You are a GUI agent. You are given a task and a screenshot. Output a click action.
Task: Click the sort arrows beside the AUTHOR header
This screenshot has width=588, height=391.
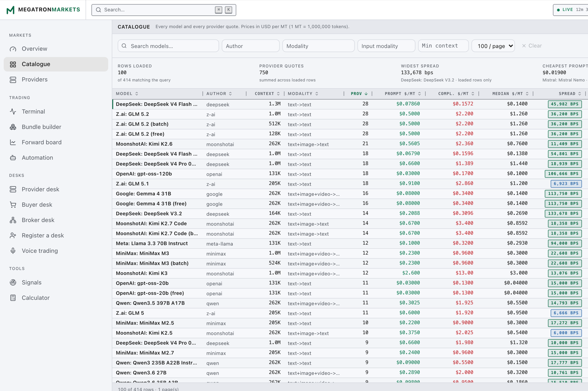click(230, 94)
